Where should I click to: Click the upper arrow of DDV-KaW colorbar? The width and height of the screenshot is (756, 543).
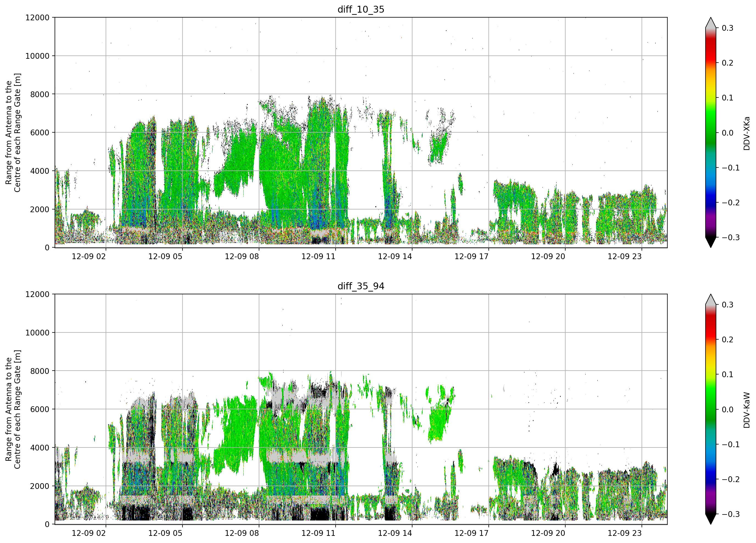point(711,300)
